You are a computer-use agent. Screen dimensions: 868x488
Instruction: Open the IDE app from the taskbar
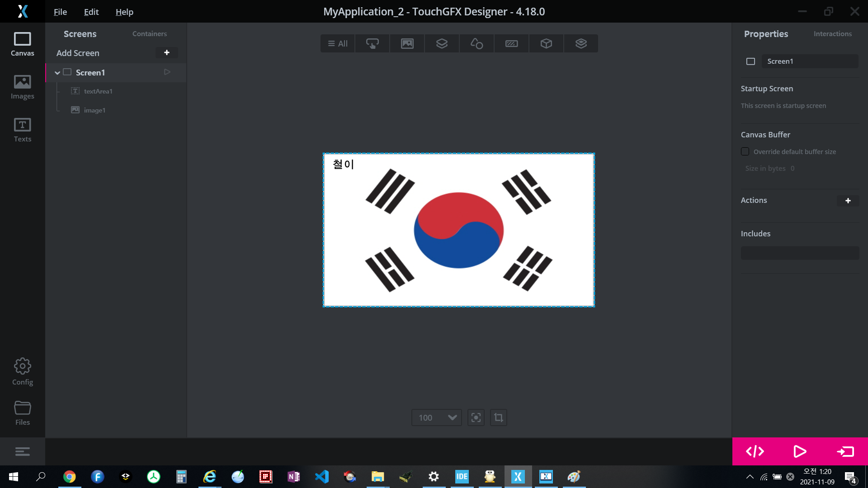click(x=462, y=477)
